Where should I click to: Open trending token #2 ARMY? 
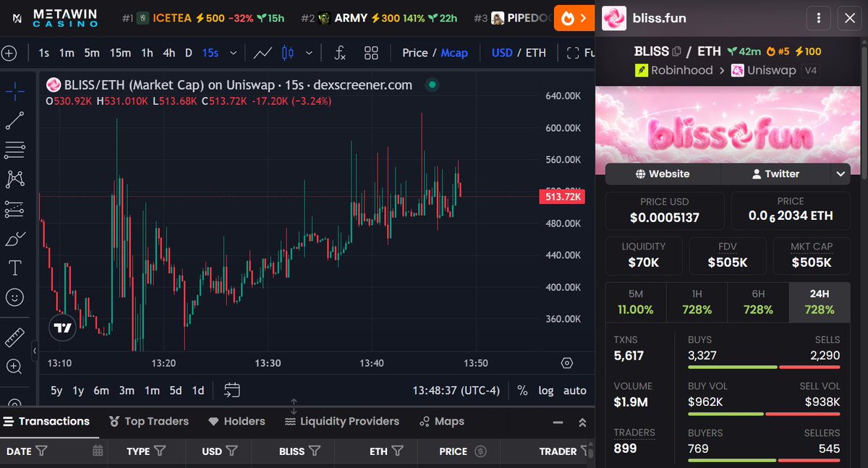pos(380,18)
